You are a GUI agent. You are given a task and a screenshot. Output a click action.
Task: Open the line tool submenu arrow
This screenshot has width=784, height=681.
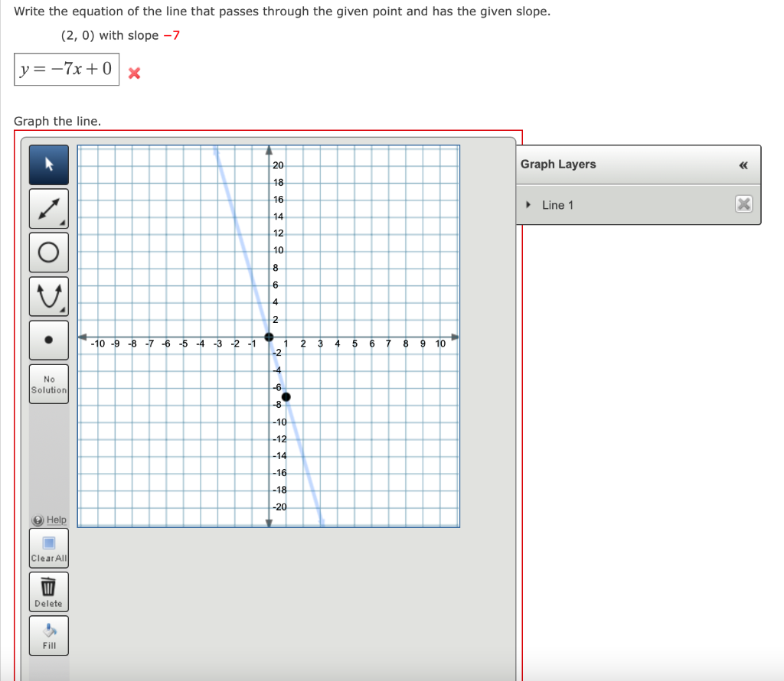click(x=62, y=221)
